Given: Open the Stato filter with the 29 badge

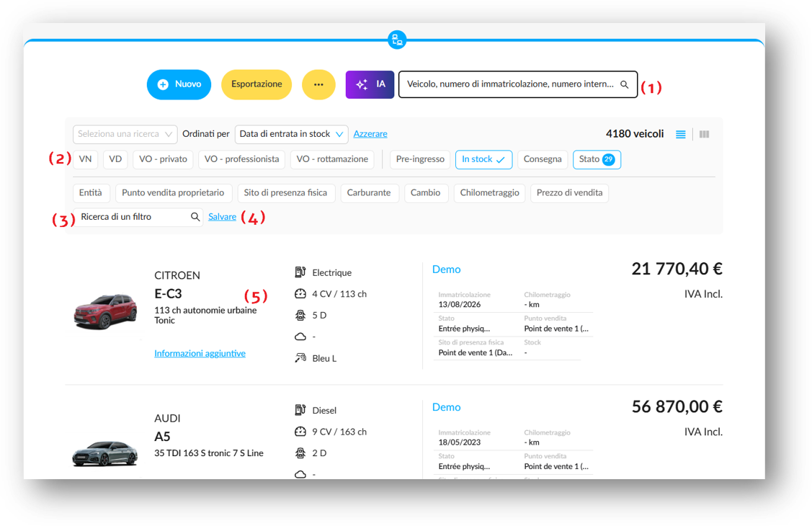Looking at the screenshot, I should (597, 159).
